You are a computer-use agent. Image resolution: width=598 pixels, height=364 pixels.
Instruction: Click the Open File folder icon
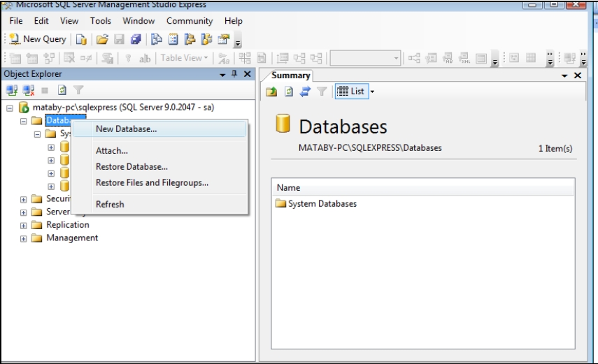click(102, 39)
